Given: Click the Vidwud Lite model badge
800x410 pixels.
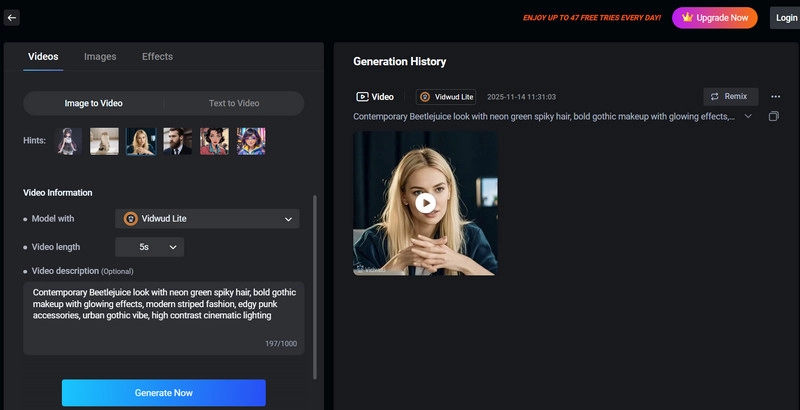Looking at the screenshot, I should 446,97.
